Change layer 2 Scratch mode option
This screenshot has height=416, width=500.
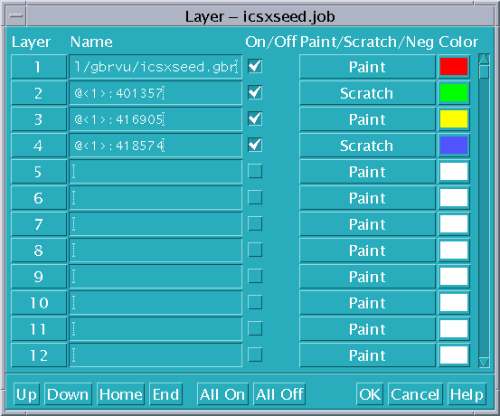[367, 93]
